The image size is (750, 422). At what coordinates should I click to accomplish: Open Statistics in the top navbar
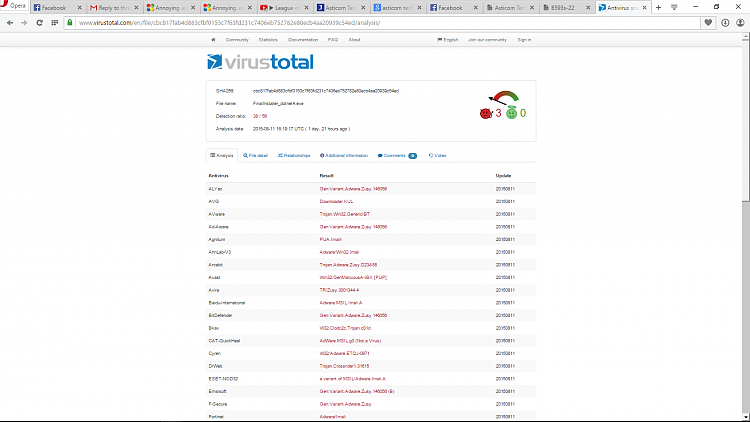pyautogui.click(x=268, y=40)
